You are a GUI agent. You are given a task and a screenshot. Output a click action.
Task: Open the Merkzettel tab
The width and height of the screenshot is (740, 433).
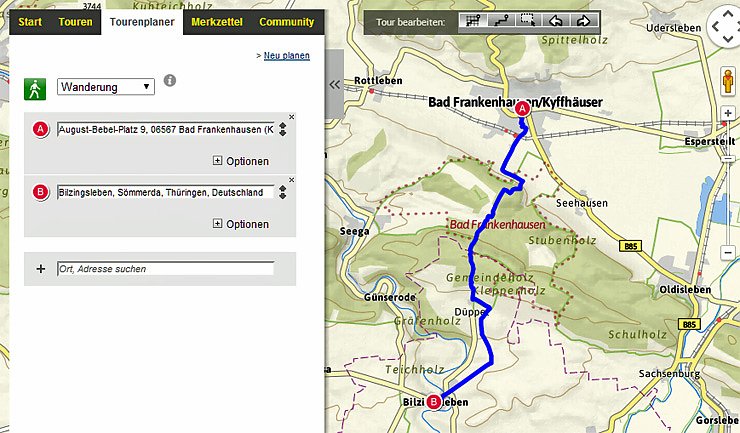point(217,21)
